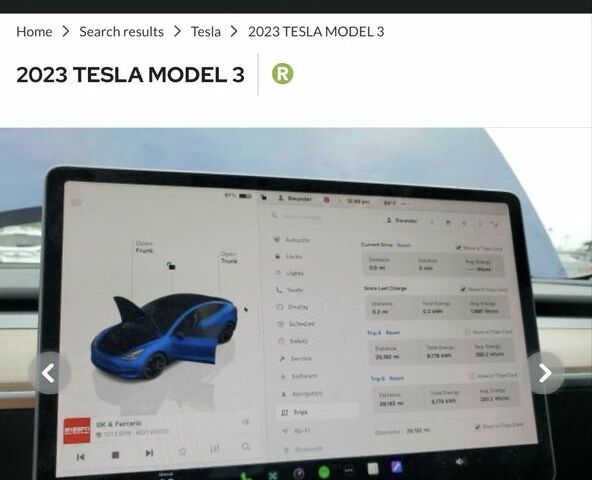Click the Tesla breadcrumb link
Screen dimensions: 592x480
(x=206, y=32)
